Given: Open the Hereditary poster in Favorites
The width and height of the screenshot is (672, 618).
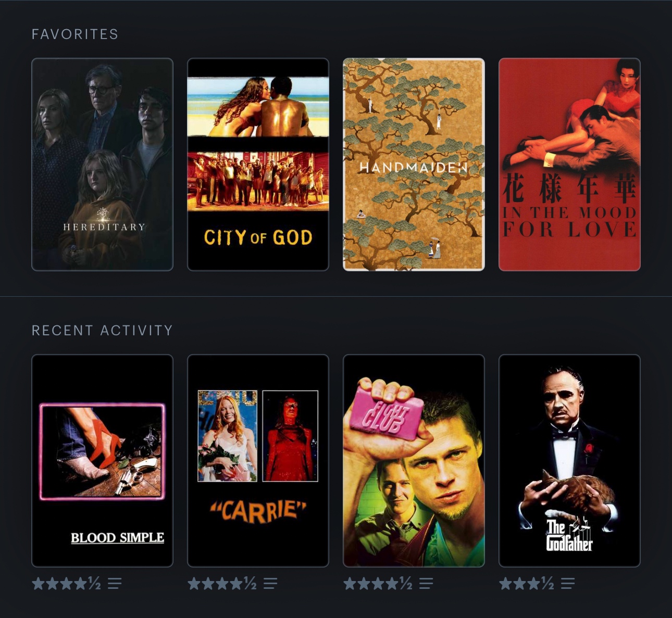Looking at the screenshot, I should (102, 165).
